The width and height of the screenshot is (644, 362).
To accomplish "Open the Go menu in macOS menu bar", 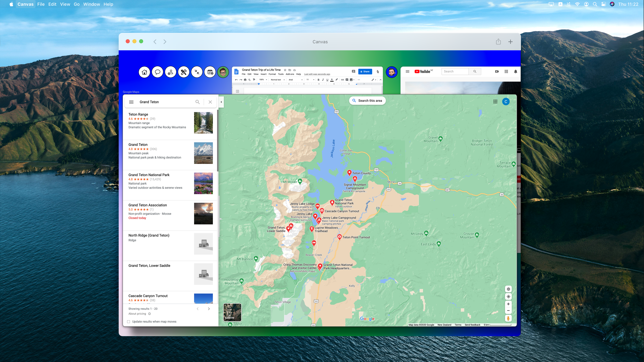I will (x=76, y=4).
